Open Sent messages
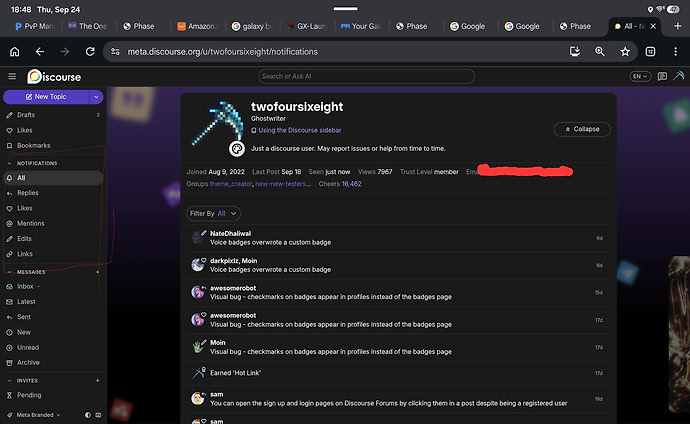Viewport: 690px width, 424px height. [x=53, y=317]
